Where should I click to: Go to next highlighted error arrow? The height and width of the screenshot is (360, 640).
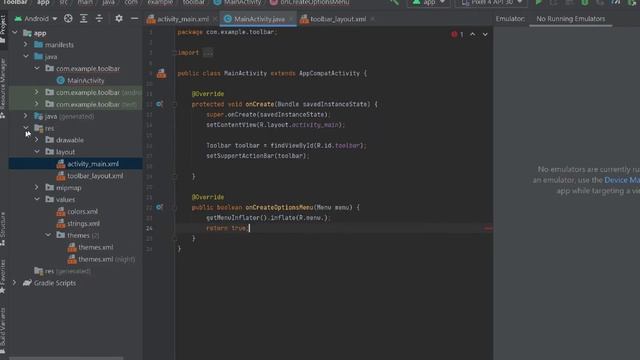(485, 35)
